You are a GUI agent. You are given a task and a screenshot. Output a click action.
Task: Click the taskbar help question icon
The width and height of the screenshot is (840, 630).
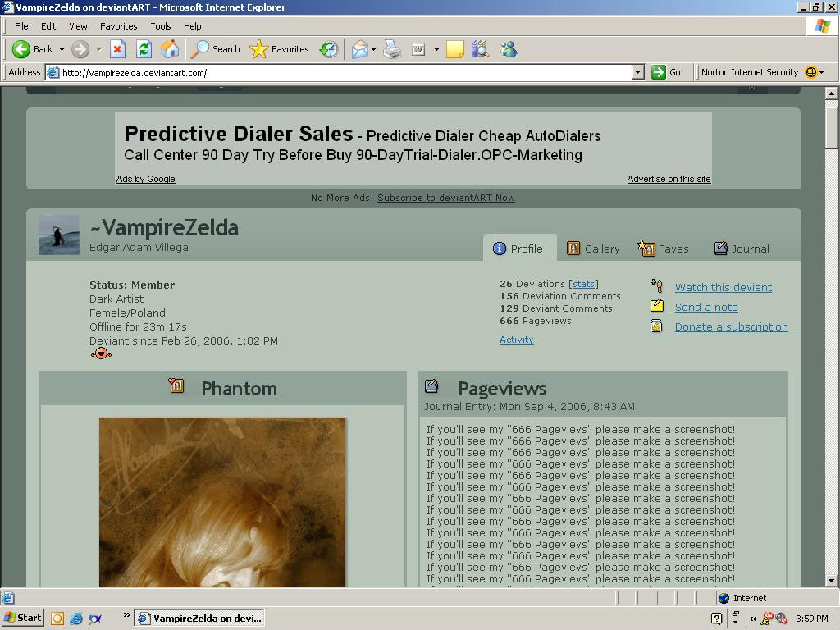coord(717,619)
